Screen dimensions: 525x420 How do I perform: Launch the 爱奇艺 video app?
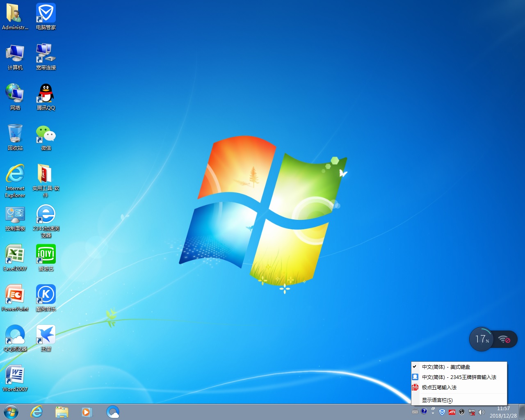[x=46, y=254]
